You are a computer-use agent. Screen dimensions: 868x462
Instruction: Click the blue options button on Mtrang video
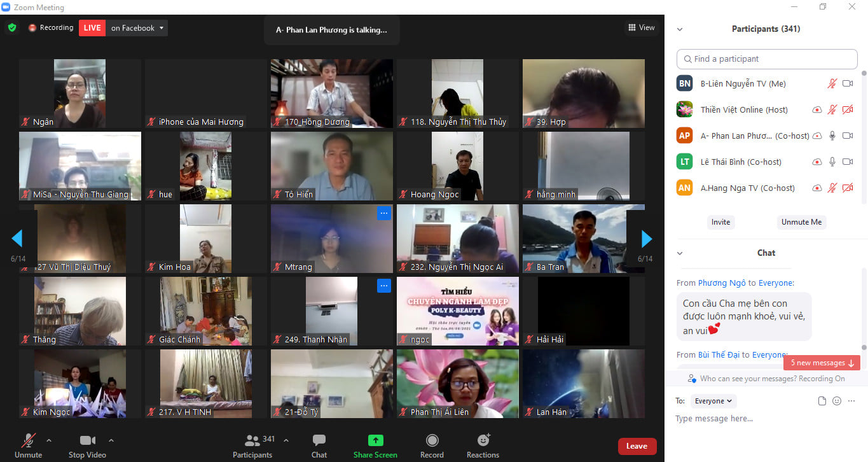384,213
